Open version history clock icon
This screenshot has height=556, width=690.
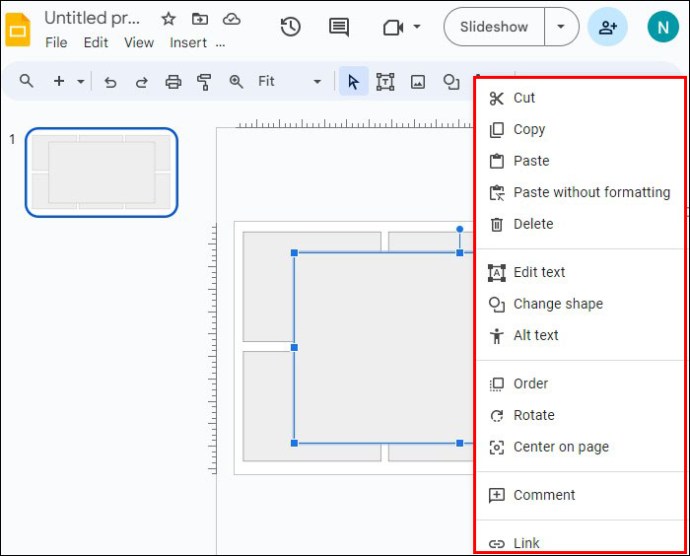coord(290,27)
